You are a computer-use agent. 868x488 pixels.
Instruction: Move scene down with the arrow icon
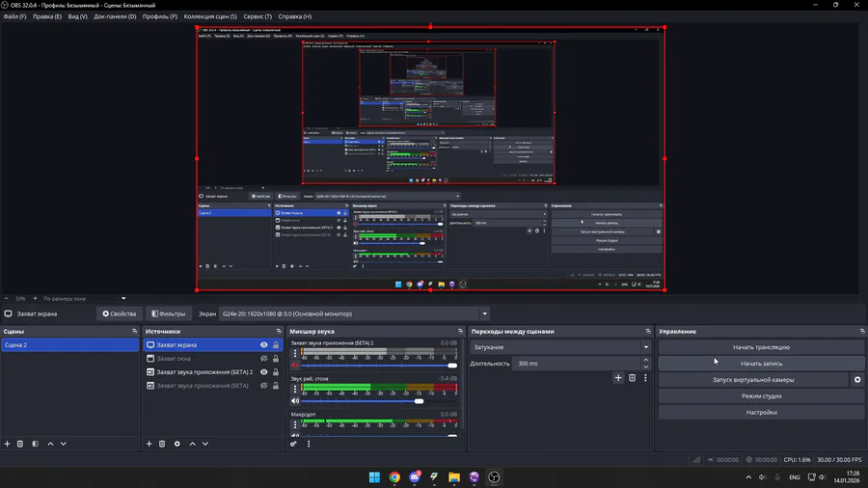[x=63, y=444]
